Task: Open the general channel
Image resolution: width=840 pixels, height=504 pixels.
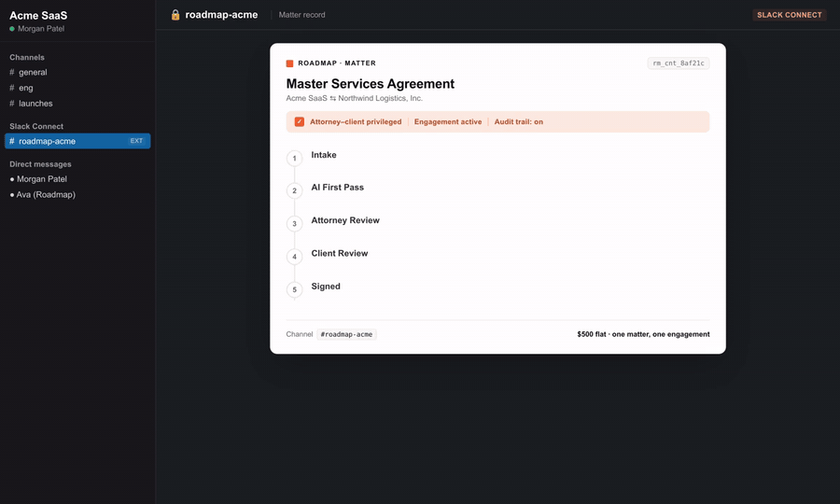Action: [33, 72]
